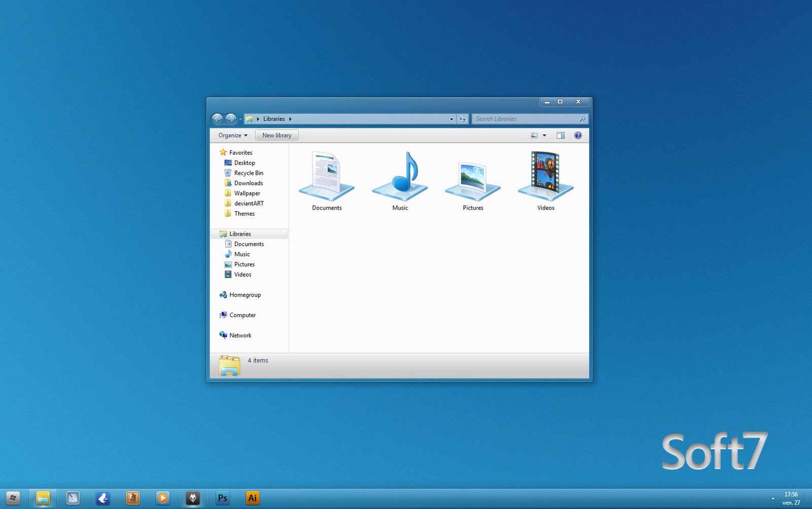Screen dimensions: 812x509
Task: Select Themes under Favorites
Action: click(244, 213)
